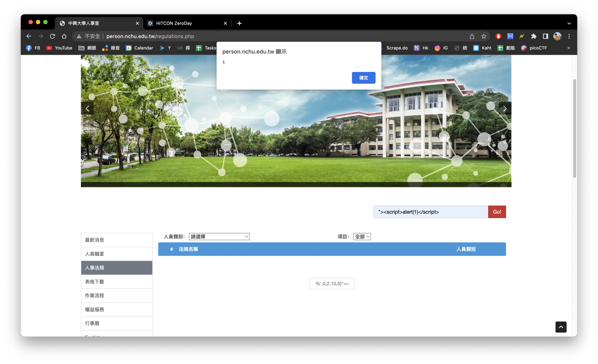598x364 pixels.
Task: Open the IG bookmark
Action: pos(441,48)
